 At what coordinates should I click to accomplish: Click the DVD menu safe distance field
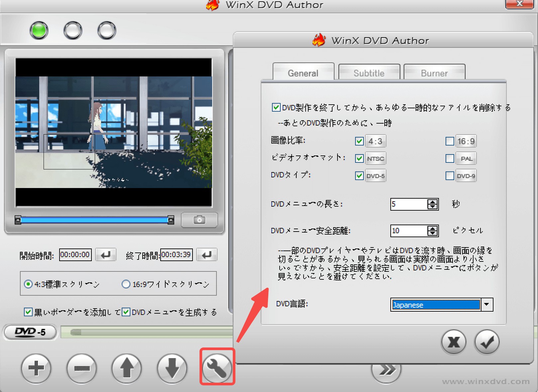click(409, 231)
